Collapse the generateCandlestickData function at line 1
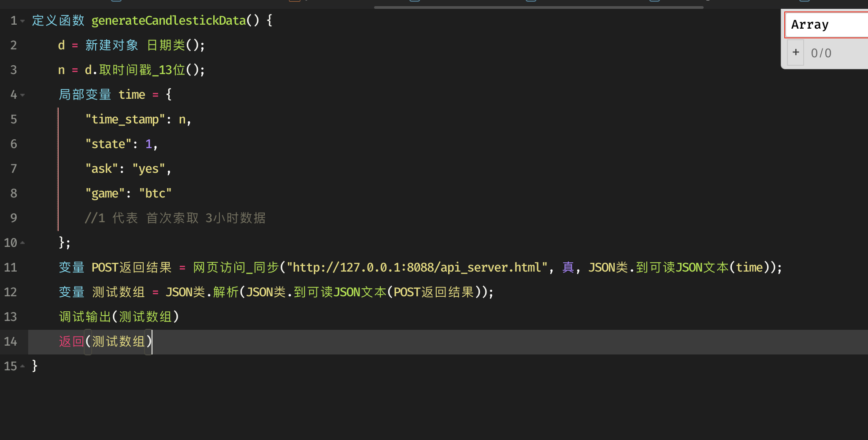 pyautogui.click(x=22, y=21)
